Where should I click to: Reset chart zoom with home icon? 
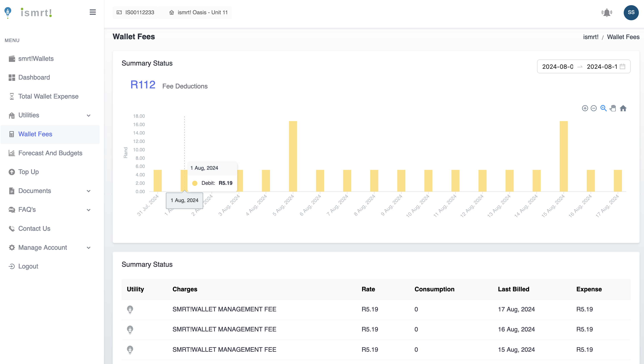click(623, 108)
